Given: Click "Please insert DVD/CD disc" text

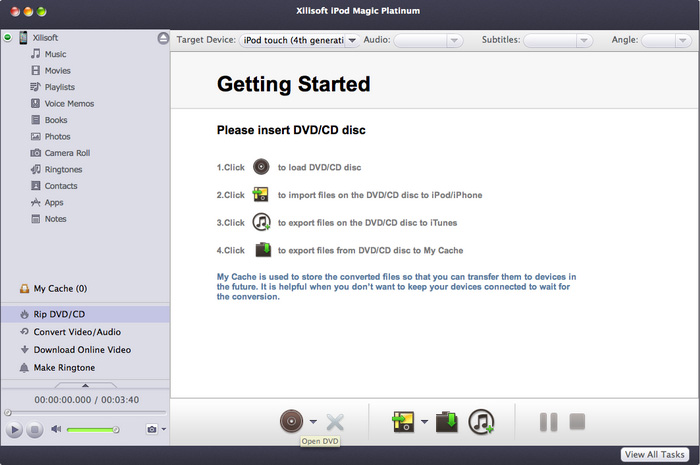Looking at the screenshot, I should (291, 130).
